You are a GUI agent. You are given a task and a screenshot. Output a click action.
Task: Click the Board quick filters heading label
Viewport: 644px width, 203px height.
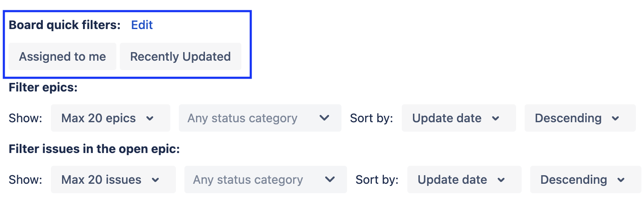[x=65, y=25]
